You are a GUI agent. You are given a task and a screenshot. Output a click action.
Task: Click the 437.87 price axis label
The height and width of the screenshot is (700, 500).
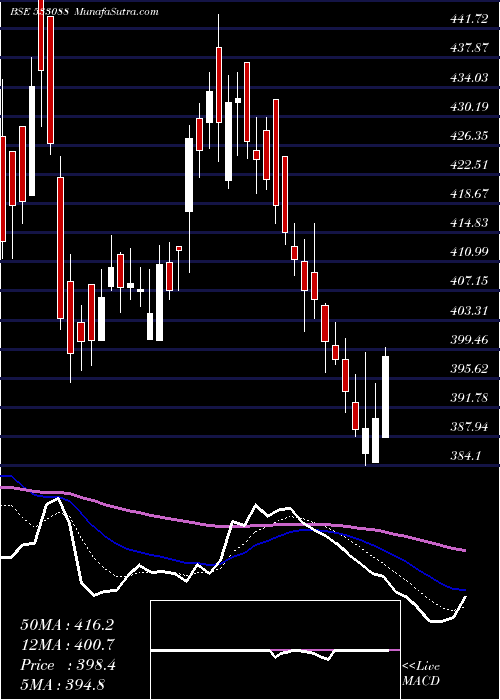click(469, 48)
